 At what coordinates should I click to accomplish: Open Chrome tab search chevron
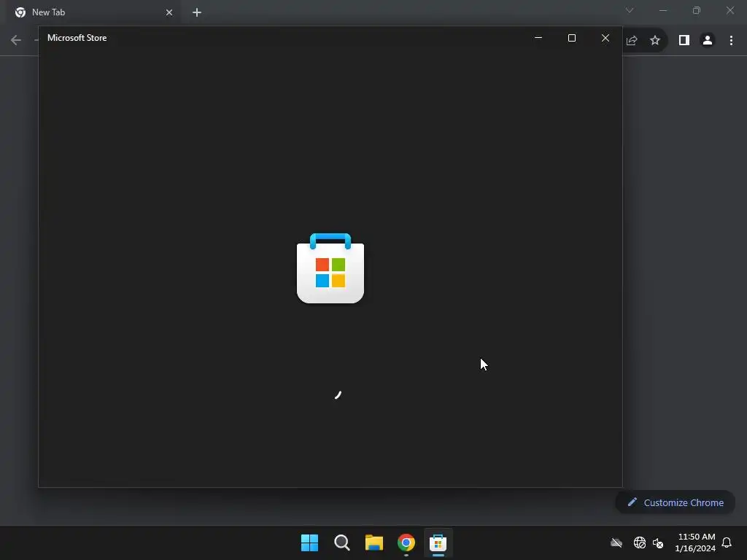click(x=630, y=10)
